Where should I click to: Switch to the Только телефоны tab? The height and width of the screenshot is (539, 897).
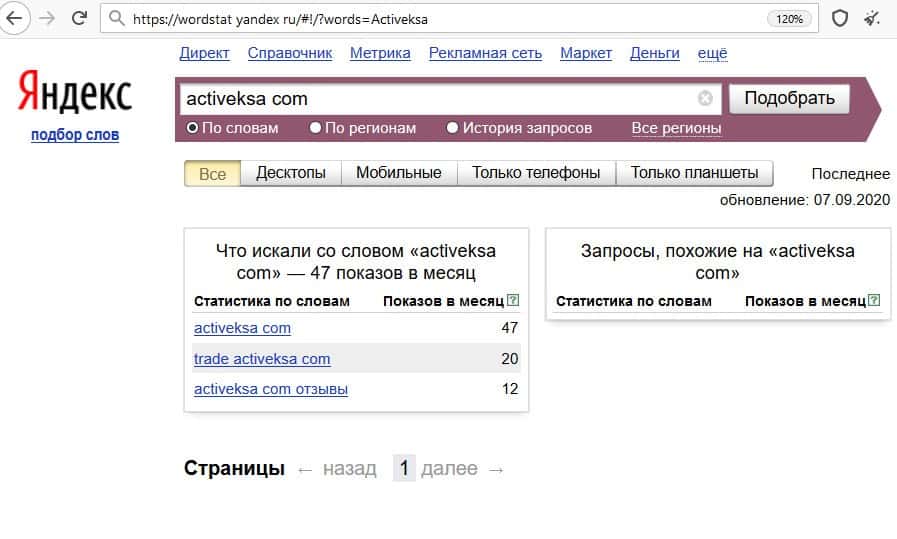click(536, 173)
